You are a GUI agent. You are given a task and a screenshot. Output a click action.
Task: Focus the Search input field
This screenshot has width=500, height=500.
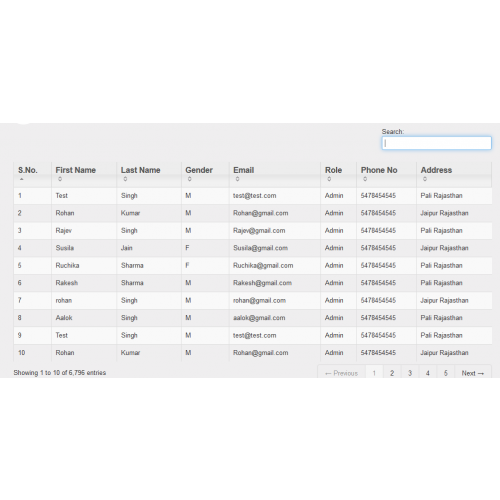click(x=436, y=143)
